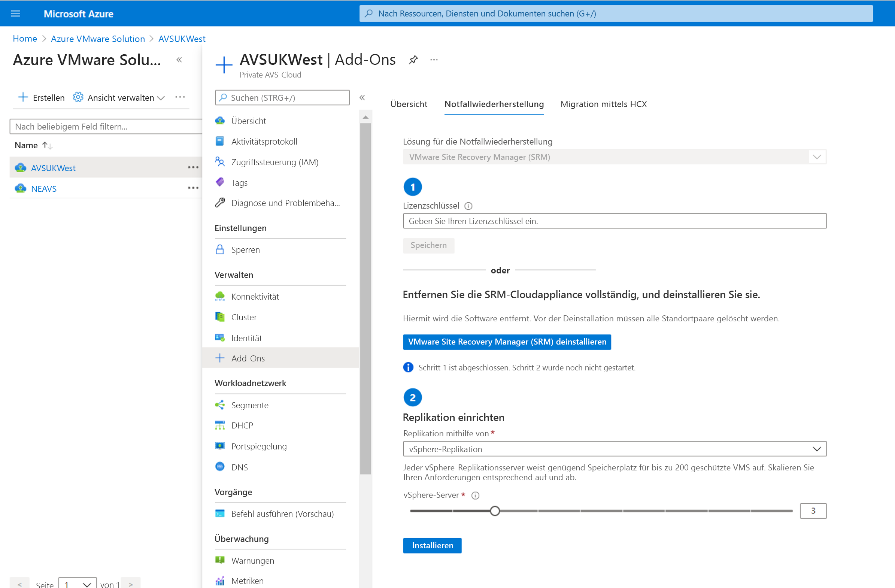This screenshot has height=588, width=895.
Task: Sort the list by Name column
Action: coord(33,146)
